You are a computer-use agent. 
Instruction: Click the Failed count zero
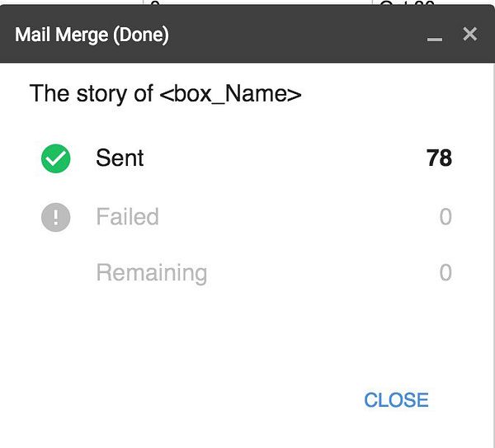[445, 218]
